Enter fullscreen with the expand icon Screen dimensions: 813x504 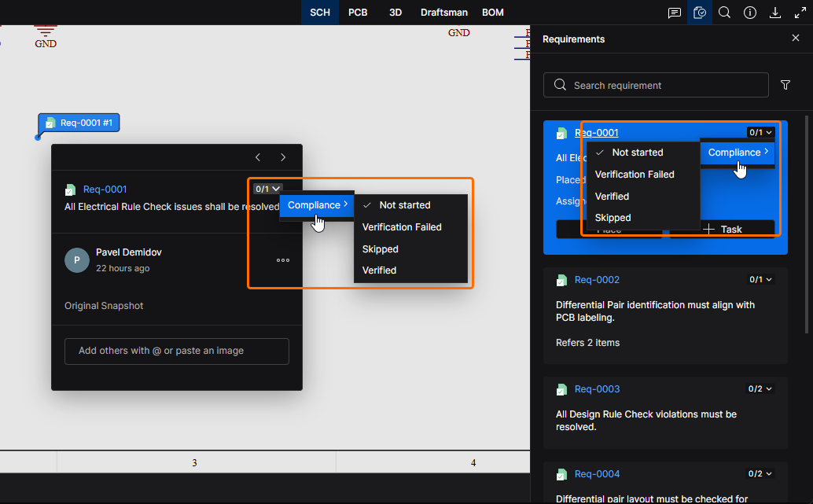click(800, 13)
